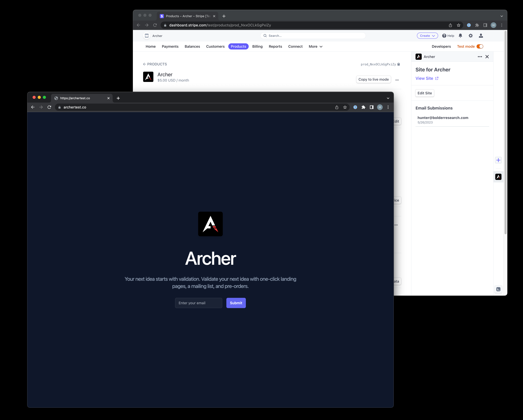Click the plus icon on the right side panel
Viewport: 523px width, 420px height.
click(498, 160)
